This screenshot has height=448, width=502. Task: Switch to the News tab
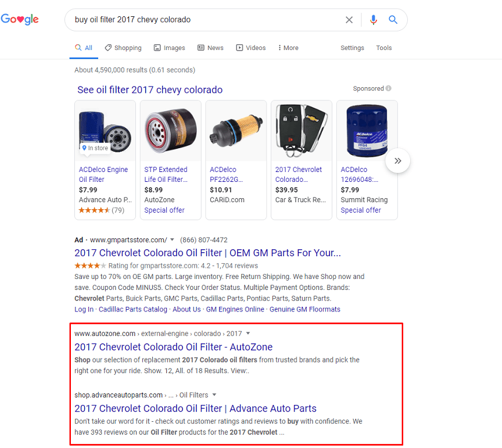210,48
